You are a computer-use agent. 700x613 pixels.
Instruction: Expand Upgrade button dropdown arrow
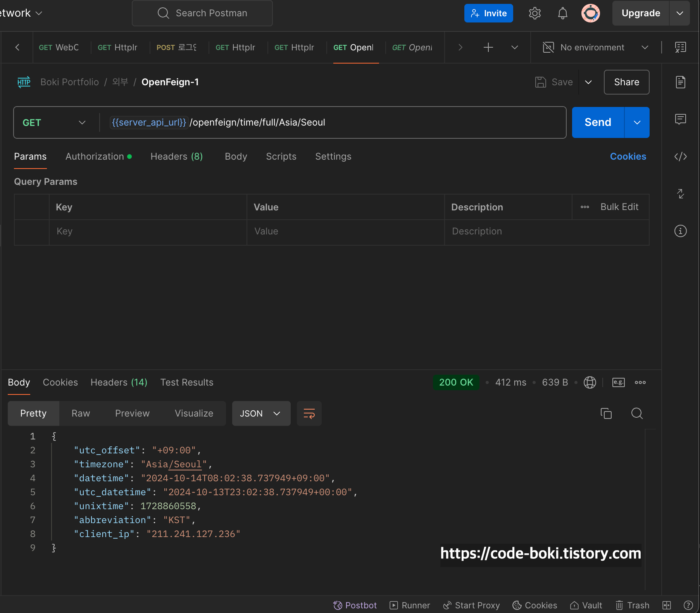(679, 13)
